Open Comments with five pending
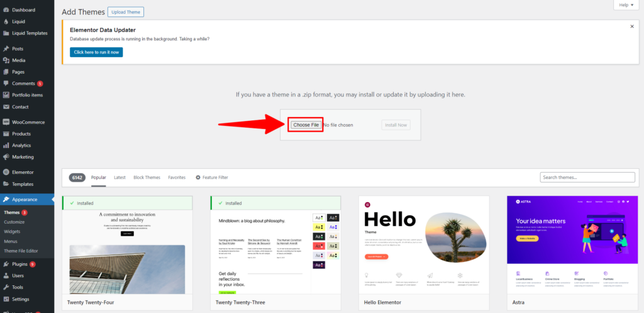The height and width of the screenshot is (313, 644). [x=27, y=84]
